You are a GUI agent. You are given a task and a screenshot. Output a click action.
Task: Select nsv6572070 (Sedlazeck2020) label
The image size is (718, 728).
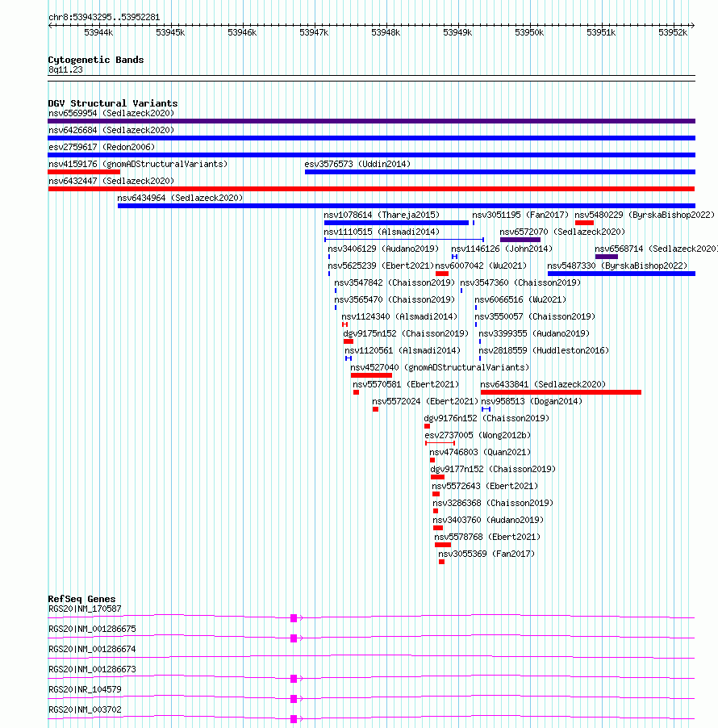tap(562, 232)
